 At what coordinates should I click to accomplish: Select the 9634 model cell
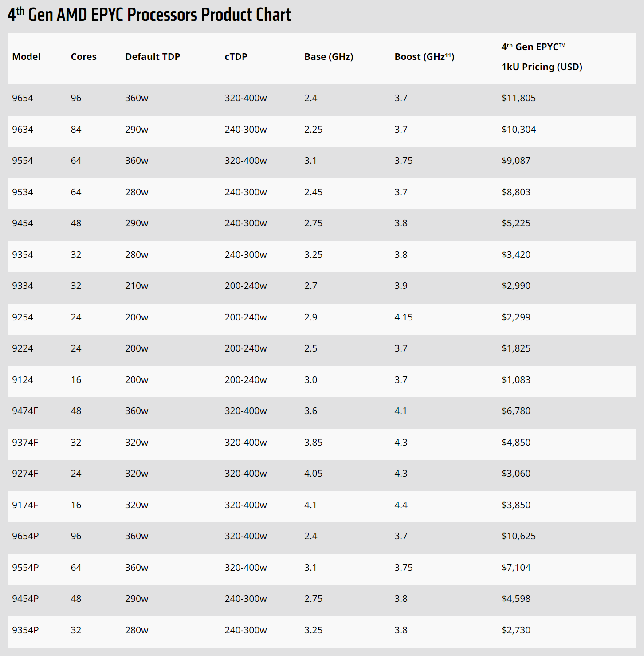tap(23, 130)
